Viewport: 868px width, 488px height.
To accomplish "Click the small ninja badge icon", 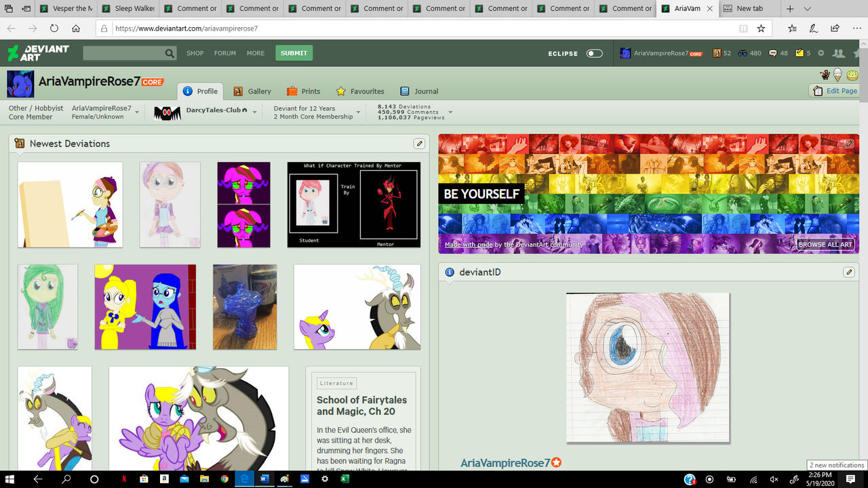I will [x=825, y=75].
